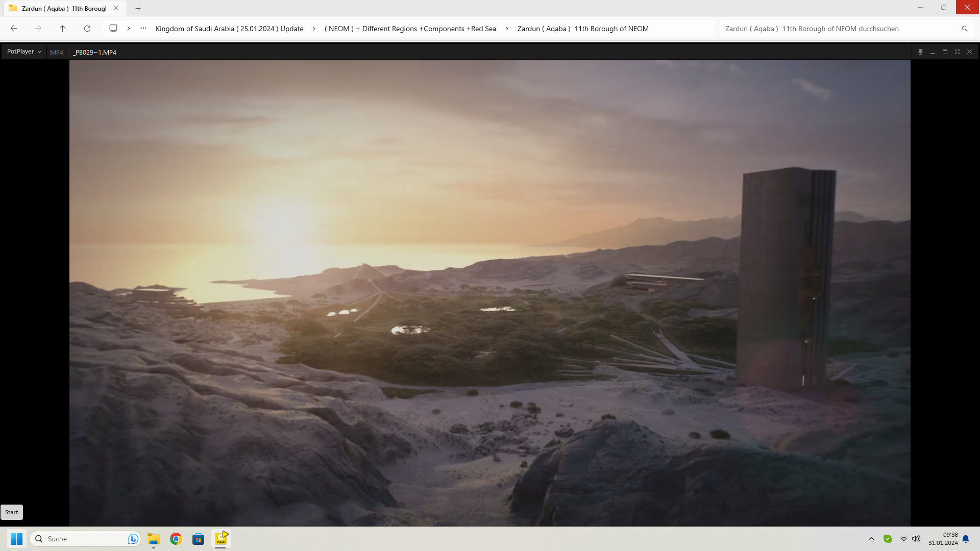
Task: Click the This PC monitor icon
Action: (113, 29)
